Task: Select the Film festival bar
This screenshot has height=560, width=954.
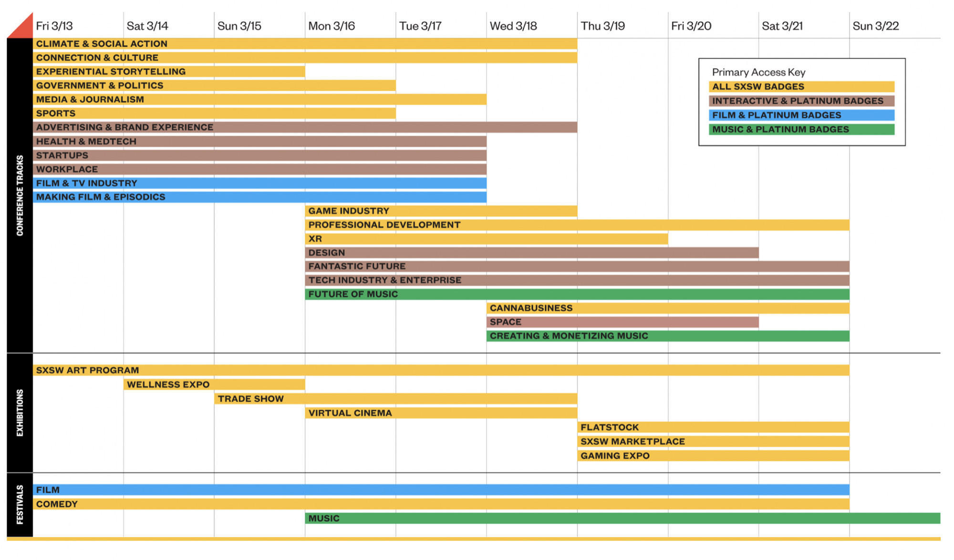Action: coord(441,490)
